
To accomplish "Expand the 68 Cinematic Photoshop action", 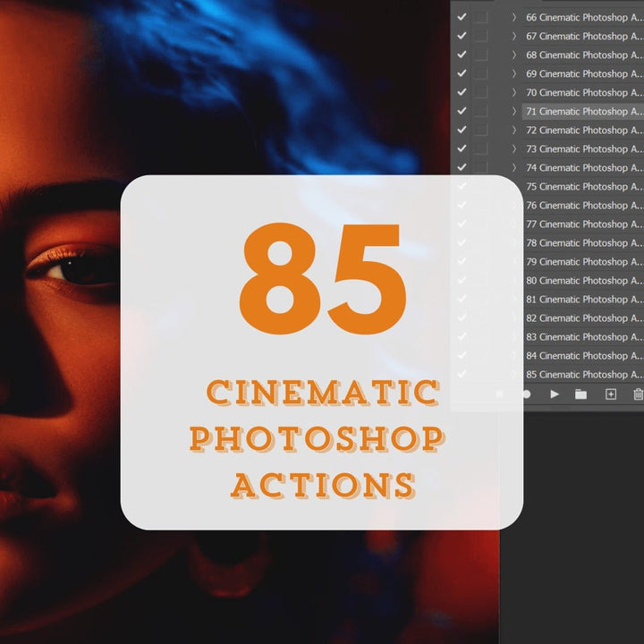I will [514, 55].
